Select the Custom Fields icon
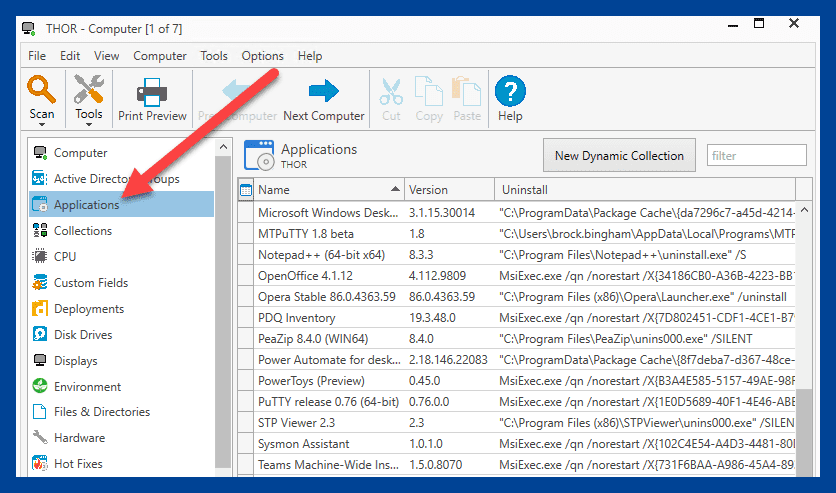The width and height of the screenshot is (836, 493). 40,282
